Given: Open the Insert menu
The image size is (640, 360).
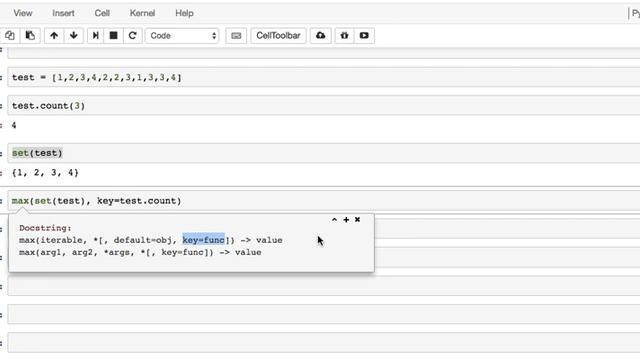Looking at the screenshot, I should [63, 13].
